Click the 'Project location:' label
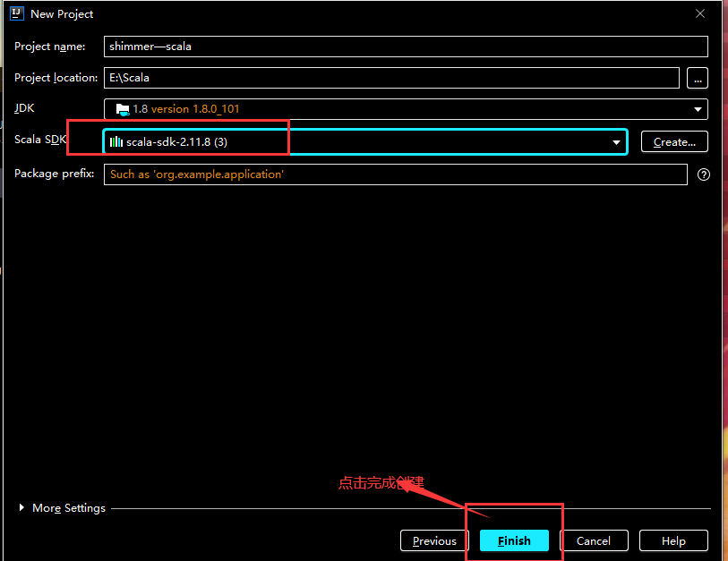 [56, 78]
